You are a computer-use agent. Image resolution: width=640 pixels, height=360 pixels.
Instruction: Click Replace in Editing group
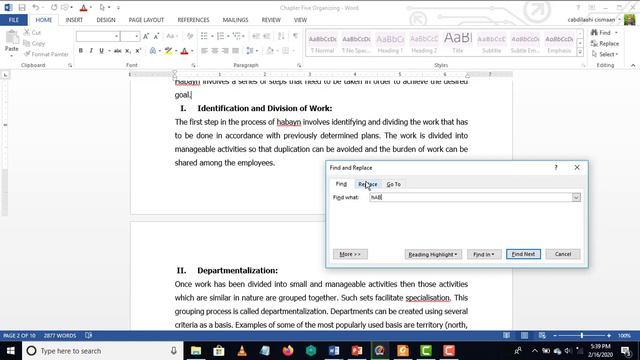pyautogui.click(x=605, y=43)
